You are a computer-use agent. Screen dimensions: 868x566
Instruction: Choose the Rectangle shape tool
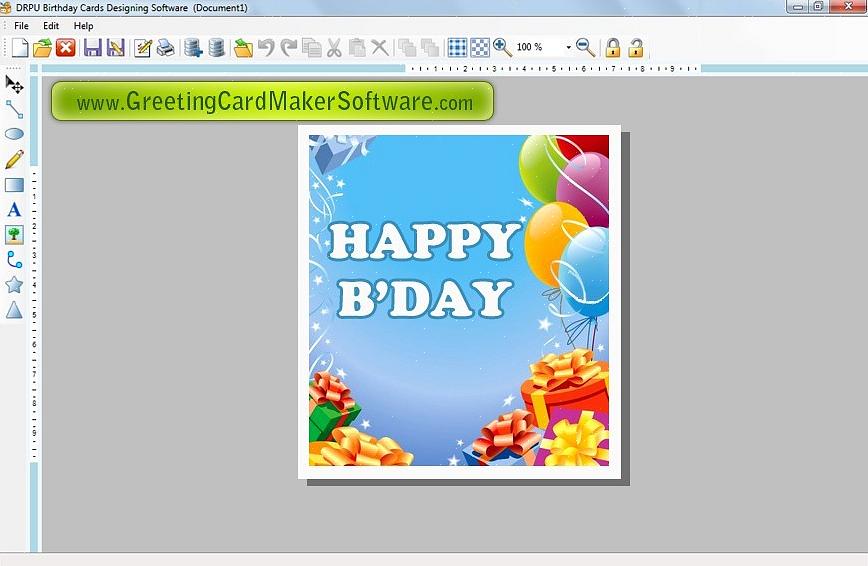pos(14,185)
